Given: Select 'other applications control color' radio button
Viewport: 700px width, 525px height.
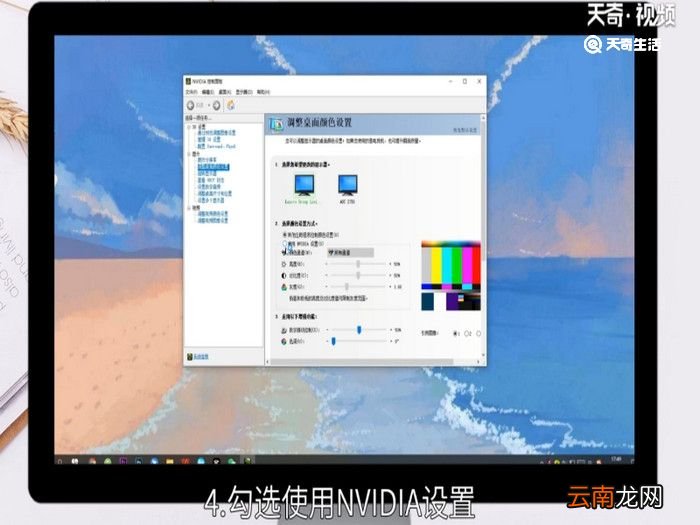Looking at the screenshot, I should 285,234.
